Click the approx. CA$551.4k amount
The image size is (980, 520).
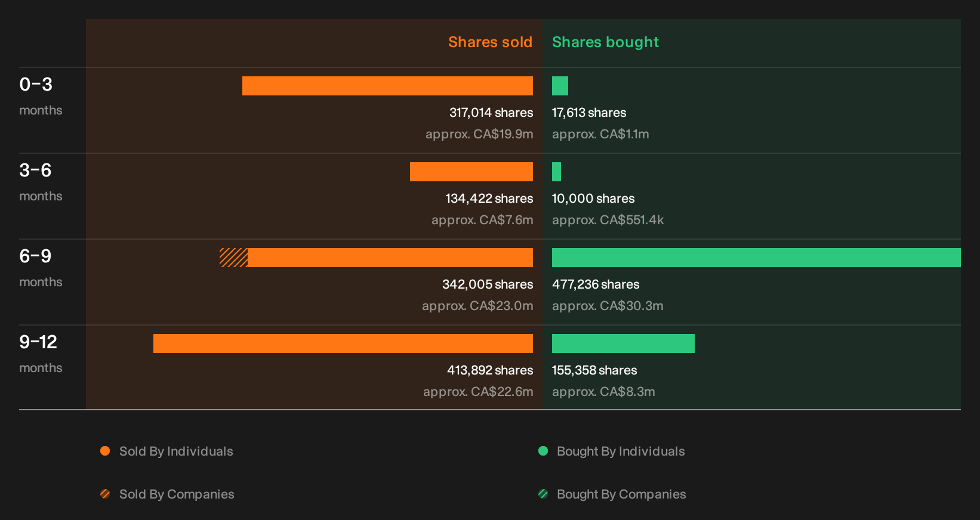[x=608, y=220]
